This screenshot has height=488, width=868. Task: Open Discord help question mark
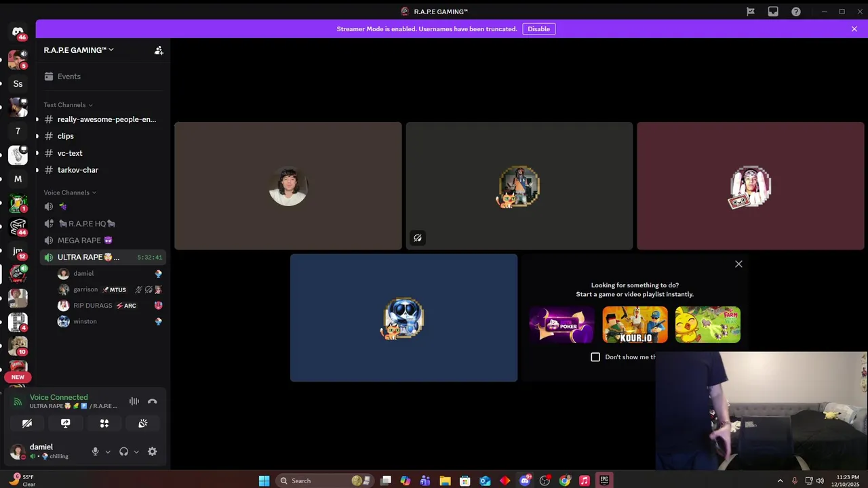pyautogui.click(x=796, y=12)
